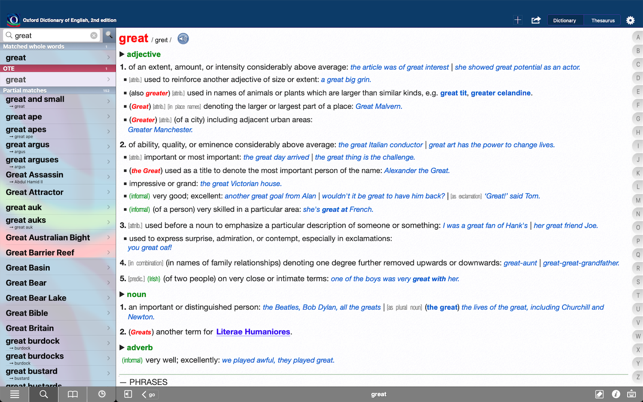This screenshot has height=402, width=643.
Task: Open the 'Great Britain' entry
Action: pos(58,328)
